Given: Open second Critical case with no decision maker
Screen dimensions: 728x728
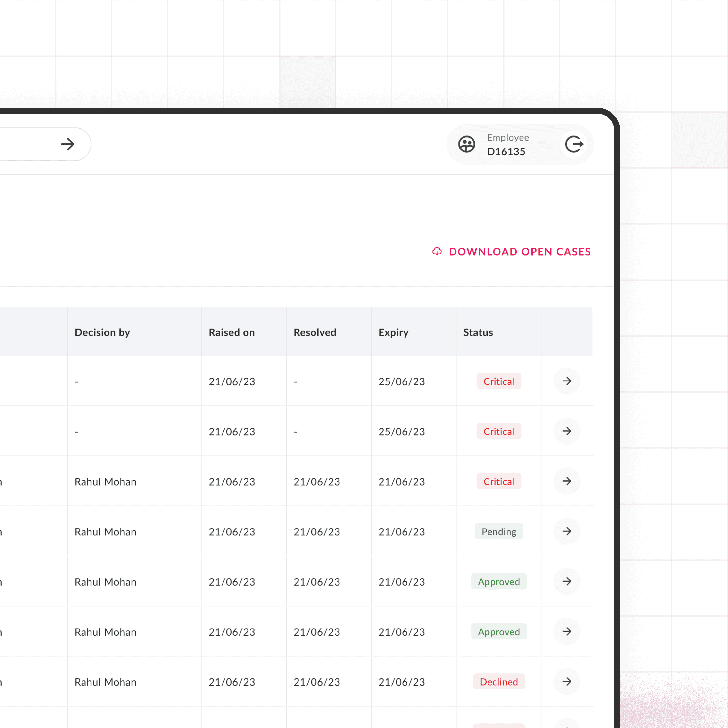Looking at the screenshot, I should point(567,431).
